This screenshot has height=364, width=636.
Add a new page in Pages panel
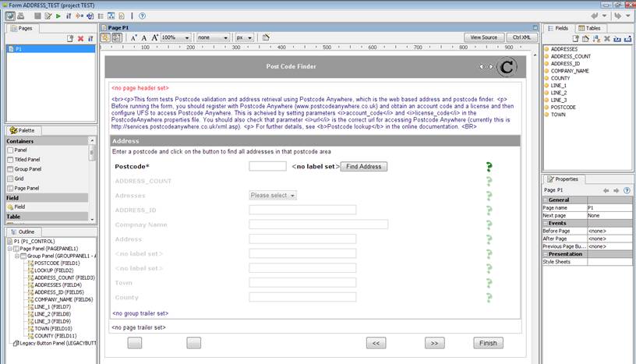coord(70,37)
